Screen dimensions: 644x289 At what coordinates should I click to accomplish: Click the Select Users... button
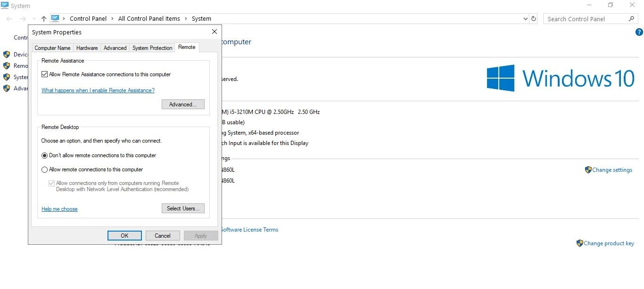[183, 209]
